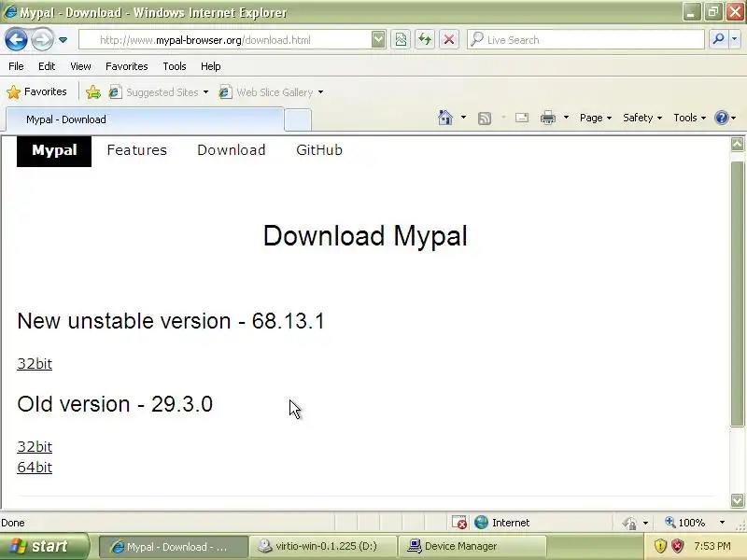Click inside the Live Search box
The height and width of the screenshot is (560, 747).
coord(585,39)
